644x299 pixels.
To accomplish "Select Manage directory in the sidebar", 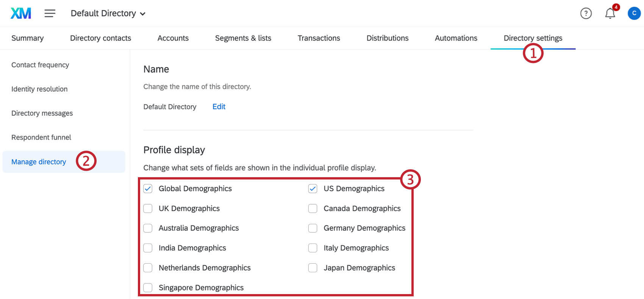I will click(39, 162).
